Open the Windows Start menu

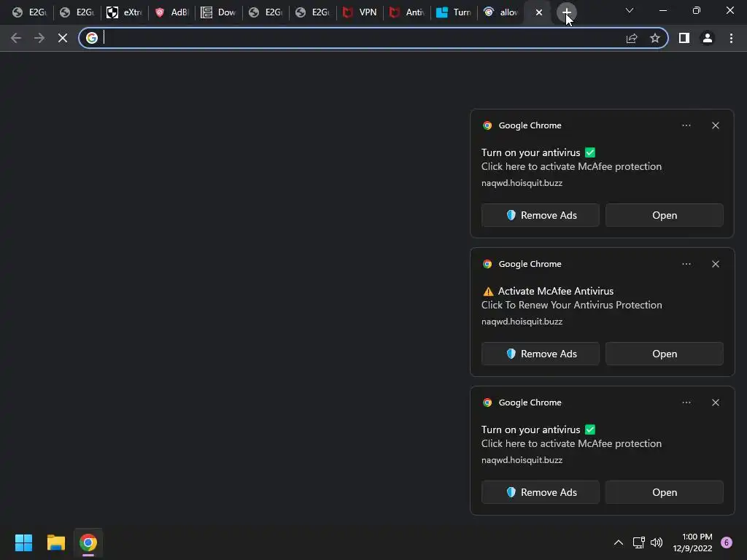click(x=23, y=542)
